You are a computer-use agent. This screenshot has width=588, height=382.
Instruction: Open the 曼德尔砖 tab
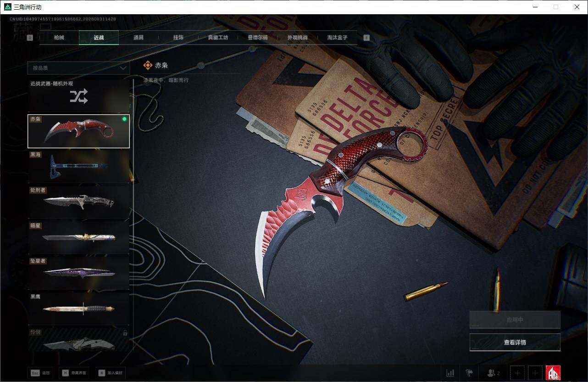[258, 38]
